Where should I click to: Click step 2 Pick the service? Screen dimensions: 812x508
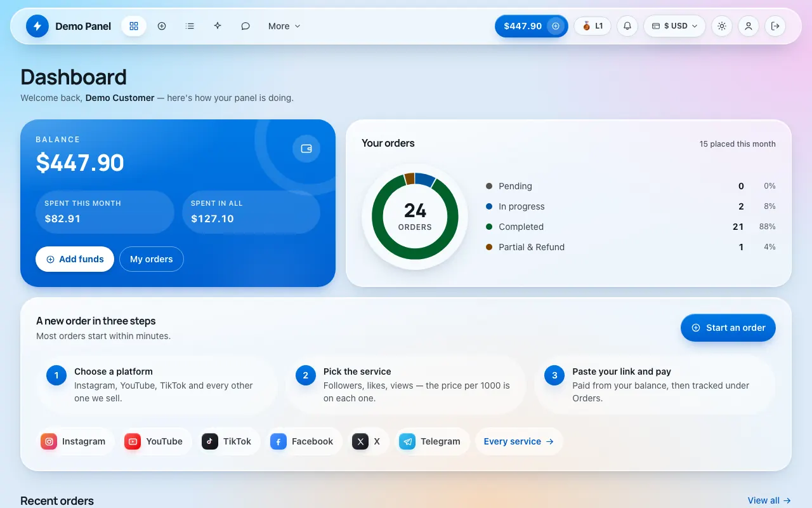click(x=405, y=385)
